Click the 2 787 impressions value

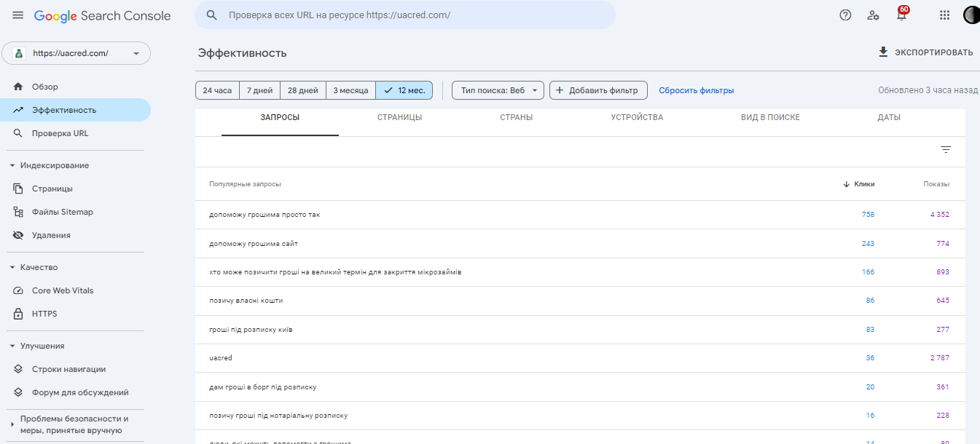click(x=940, y=358)
